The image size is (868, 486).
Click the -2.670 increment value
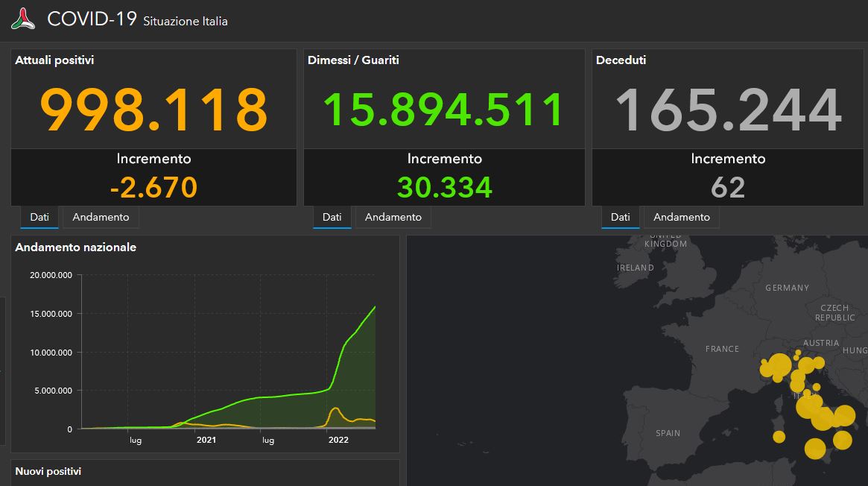tap(154, 188)
